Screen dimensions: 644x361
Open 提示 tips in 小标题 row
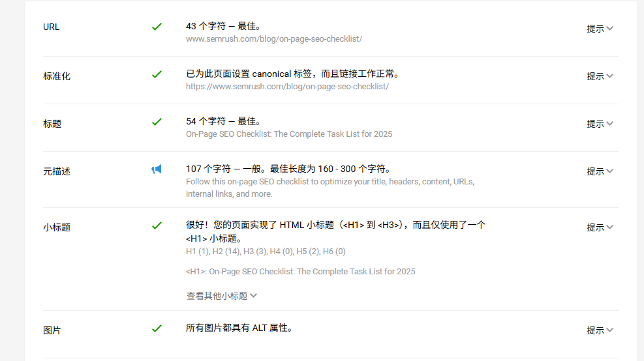tap(600, 227)
